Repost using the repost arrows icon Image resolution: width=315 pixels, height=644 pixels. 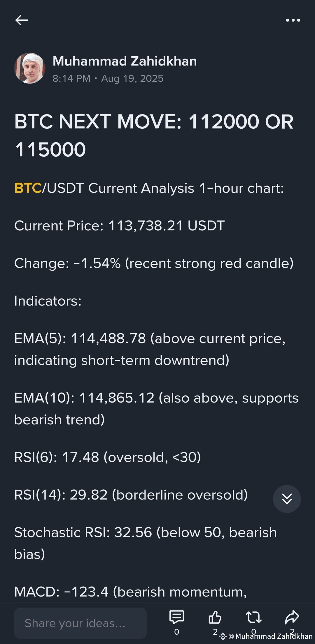(x=253, y=617)
